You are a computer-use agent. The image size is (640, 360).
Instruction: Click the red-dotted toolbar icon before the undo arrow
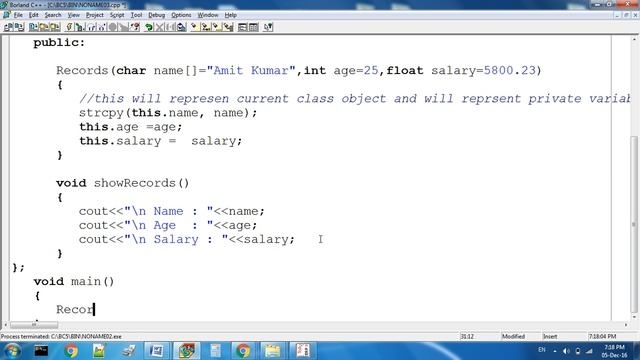[x=135, y=27]
